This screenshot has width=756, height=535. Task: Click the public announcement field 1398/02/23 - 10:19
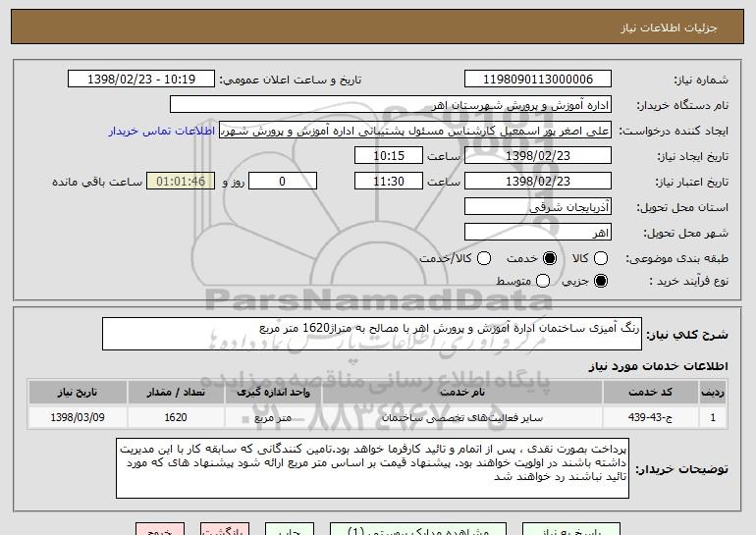pos(141,80)
